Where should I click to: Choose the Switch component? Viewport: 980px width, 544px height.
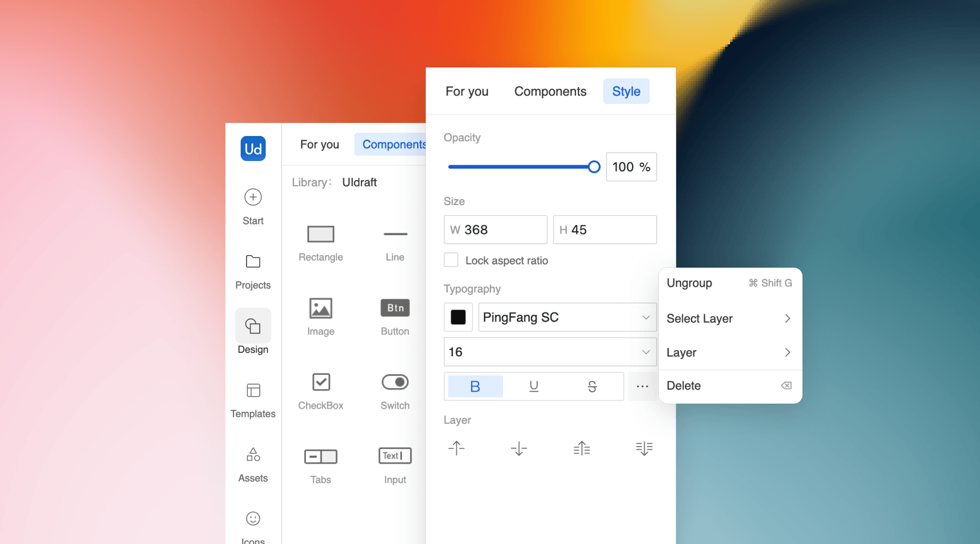coord(394,382)
